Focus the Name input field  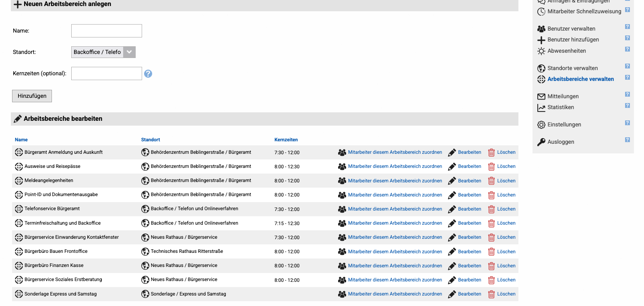[107, 31]
